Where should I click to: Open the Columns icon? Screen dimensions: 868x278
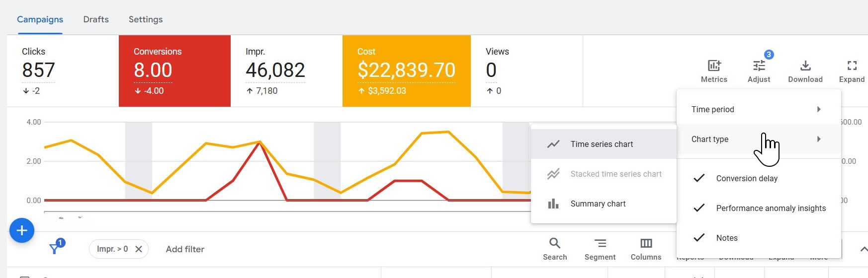point(646,243)
